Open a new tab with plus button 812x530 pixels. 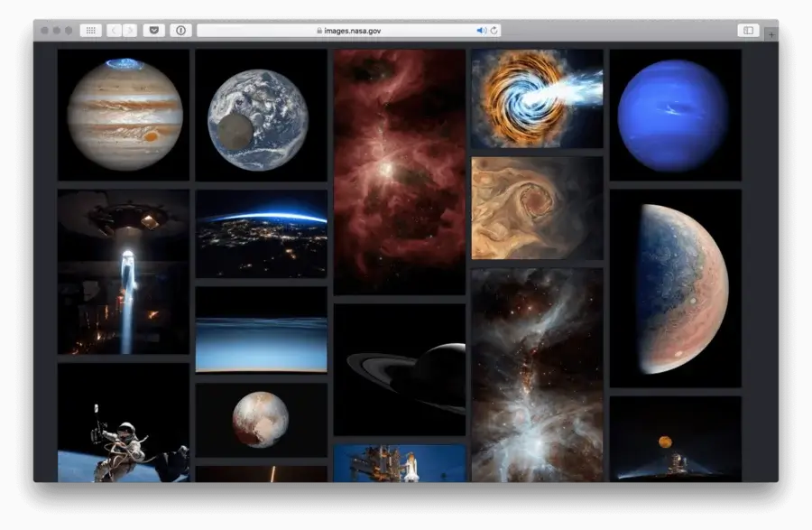click(770, 34)
